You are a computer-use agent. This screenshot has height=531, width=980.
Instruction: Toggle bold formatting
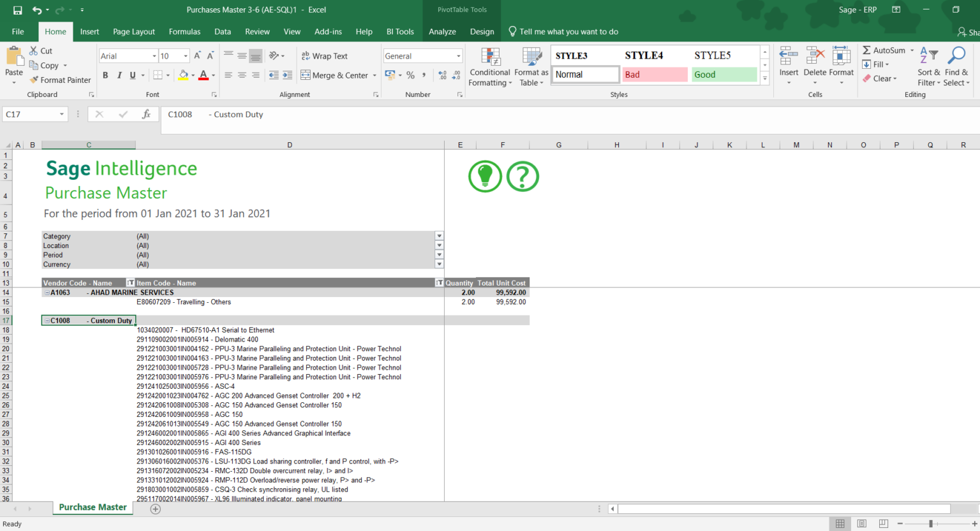[x=105, y=75]
